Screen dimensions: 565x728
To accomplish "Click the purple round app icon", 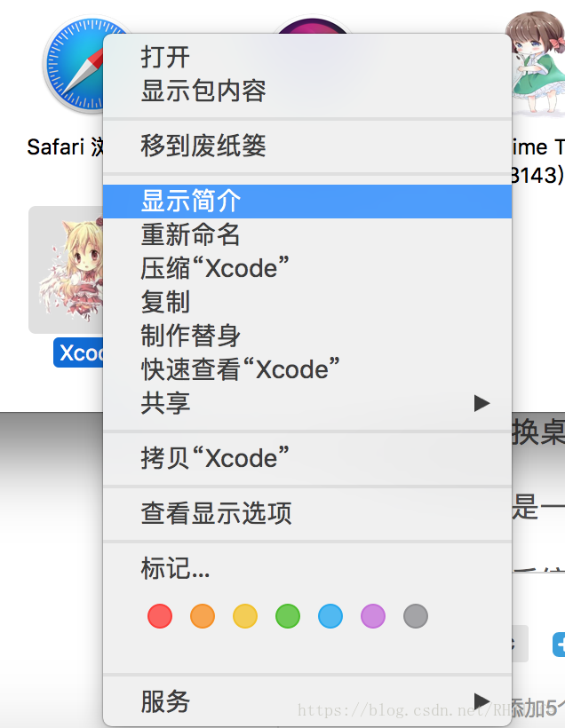I will 312,26.
